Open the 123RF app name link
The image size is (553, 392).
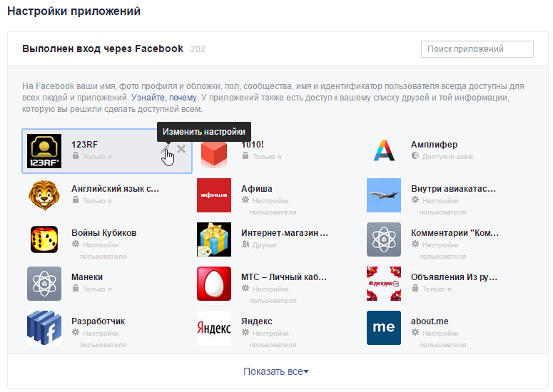point(85,145)
